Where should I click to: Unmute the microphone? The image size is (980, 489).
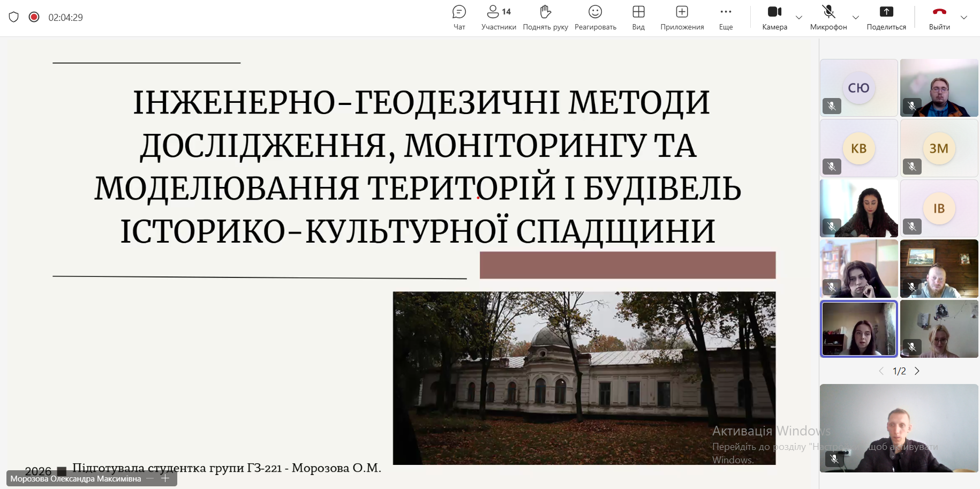coord(828,17)
